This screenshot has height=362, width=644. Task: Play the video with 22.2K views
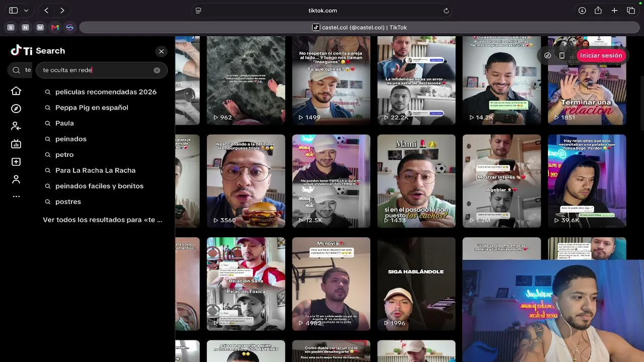[x=417, y=80]
